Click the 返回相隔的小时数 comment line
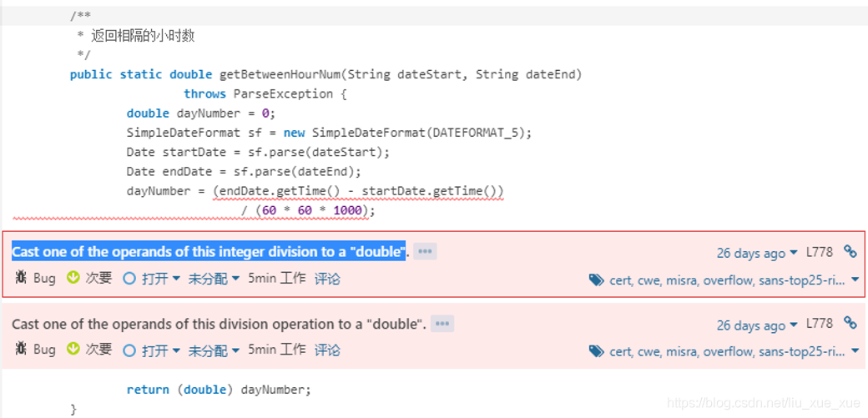 143,37
